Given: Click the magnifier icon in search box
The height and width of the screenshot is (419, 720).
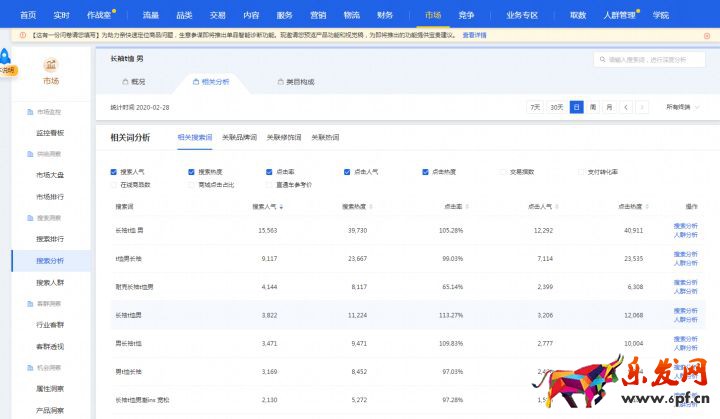Looking at the screenshot, I should [x=601, y=60].
